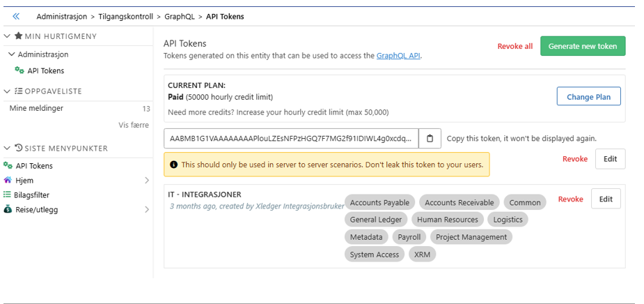The image size is (644, 304).
Task: Collapse the Siste Menypunkter section
Action: coord(7,149)
